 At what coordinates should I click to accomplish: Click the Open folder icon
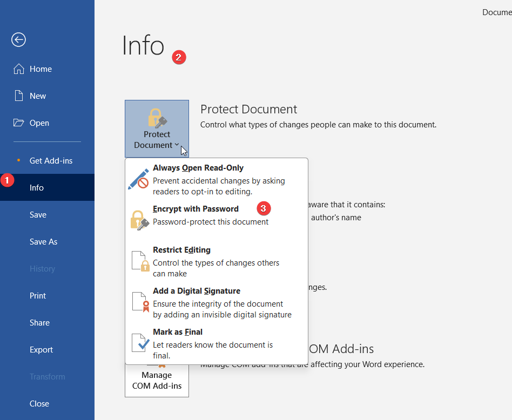coord(18,123)
